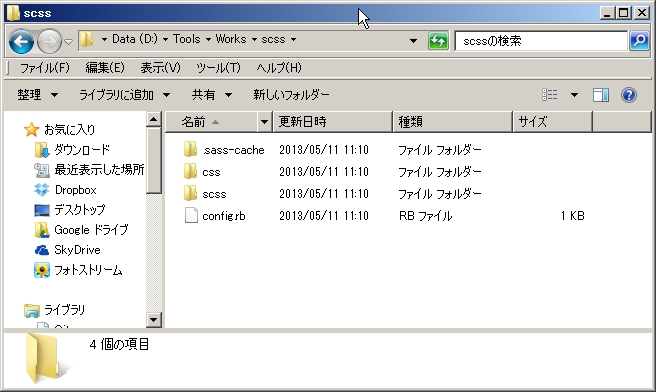Toggle the preview pane icon
656x392 pixels.
601,95
